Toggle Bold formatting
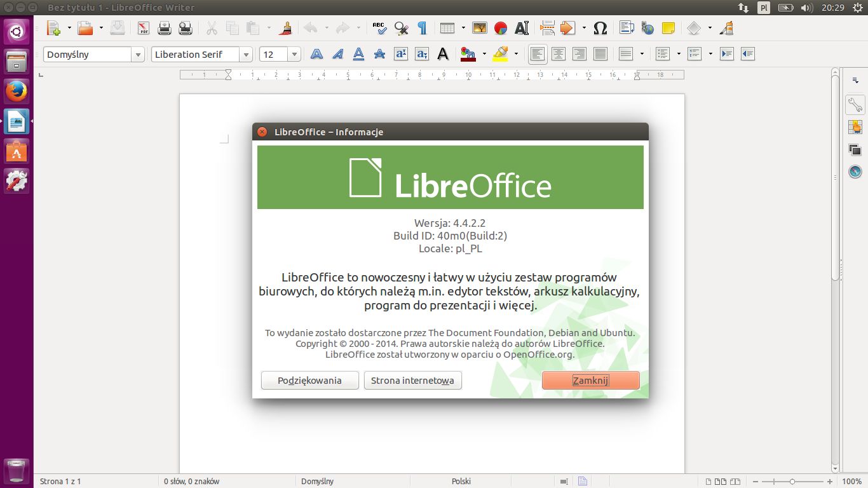 click(x=316, y=54)
